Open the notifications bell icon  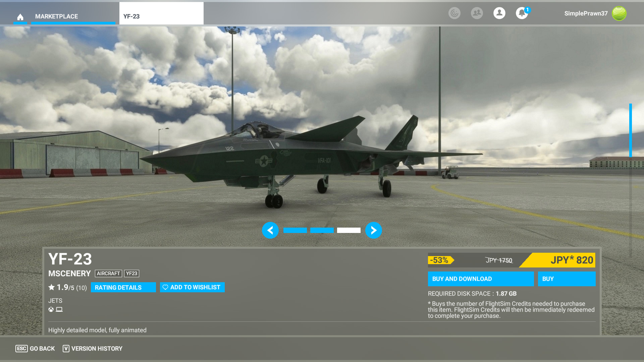tap(522, 13)
